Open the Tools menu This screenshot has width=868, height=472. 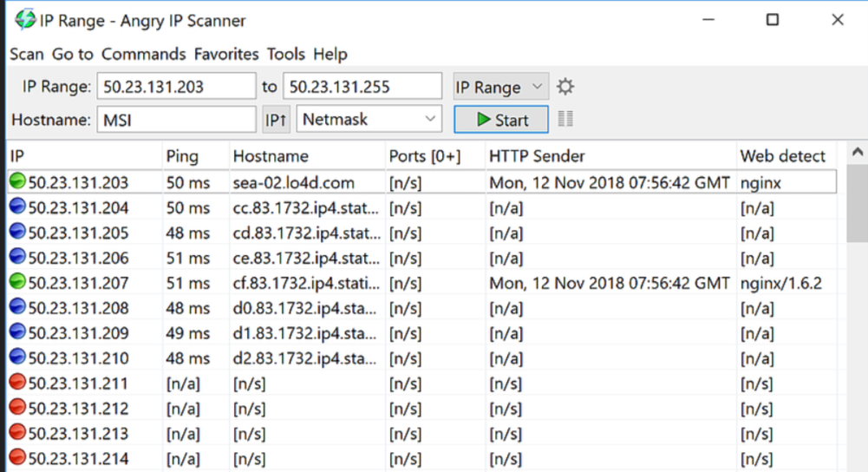coord(285,55)
